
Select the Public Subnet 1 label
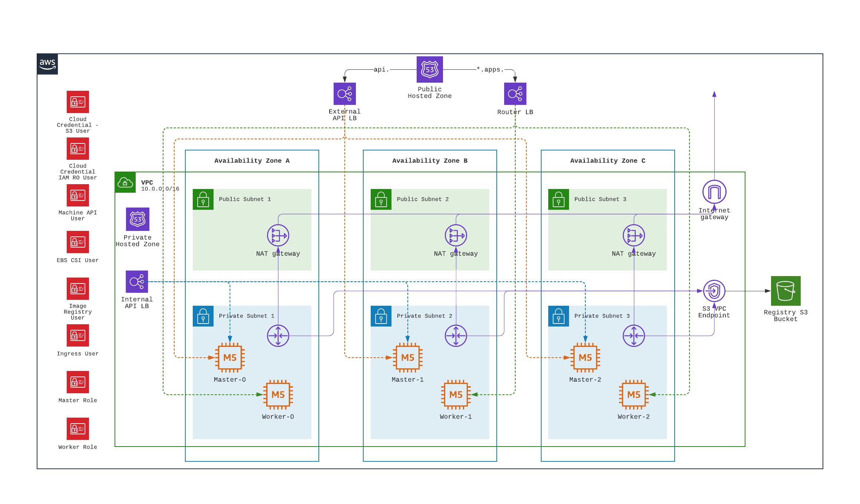coord(245,199)
